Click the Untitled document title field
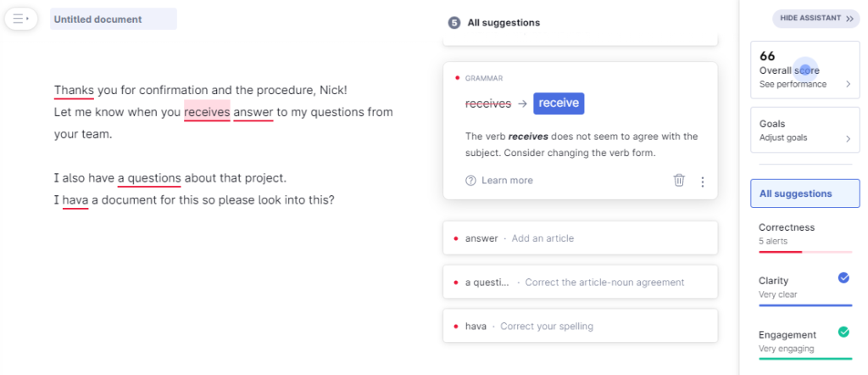 point(114,19)
